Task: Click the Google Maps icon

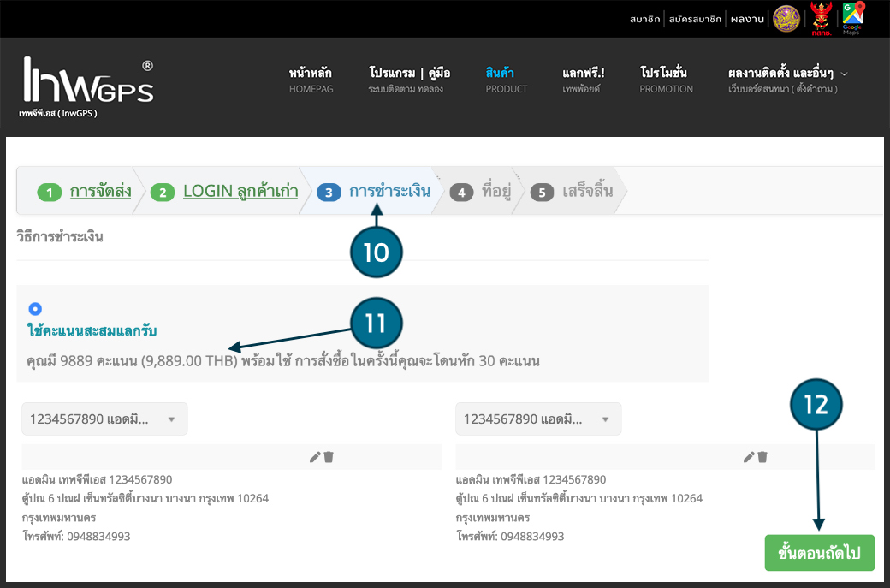Action: pyautogui.click(x=852, y=18)
